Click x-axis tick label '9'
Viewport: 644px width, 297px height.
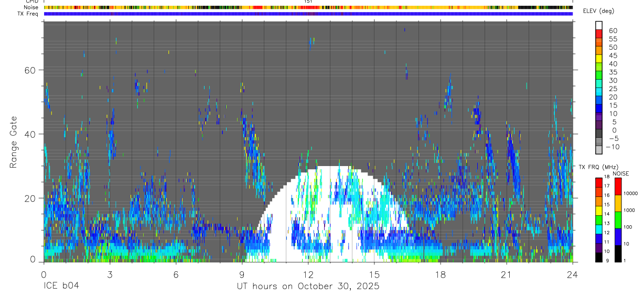tap(242, 274)
